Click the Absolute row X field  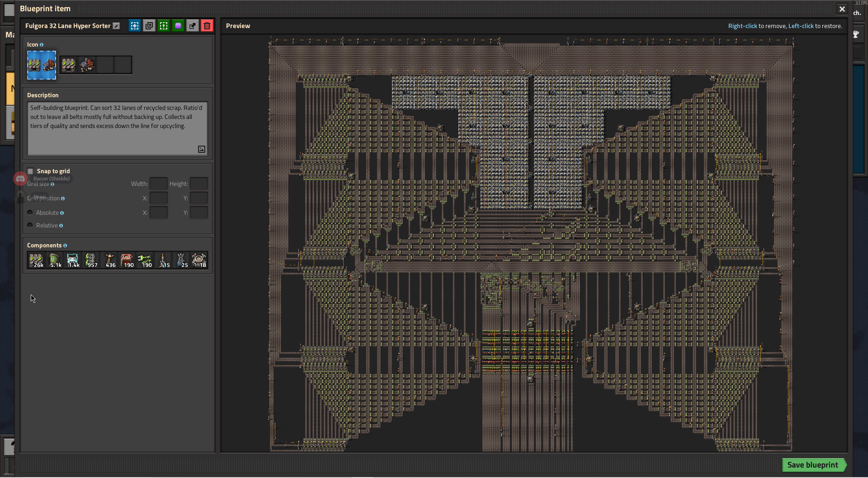tap(159, 213)
